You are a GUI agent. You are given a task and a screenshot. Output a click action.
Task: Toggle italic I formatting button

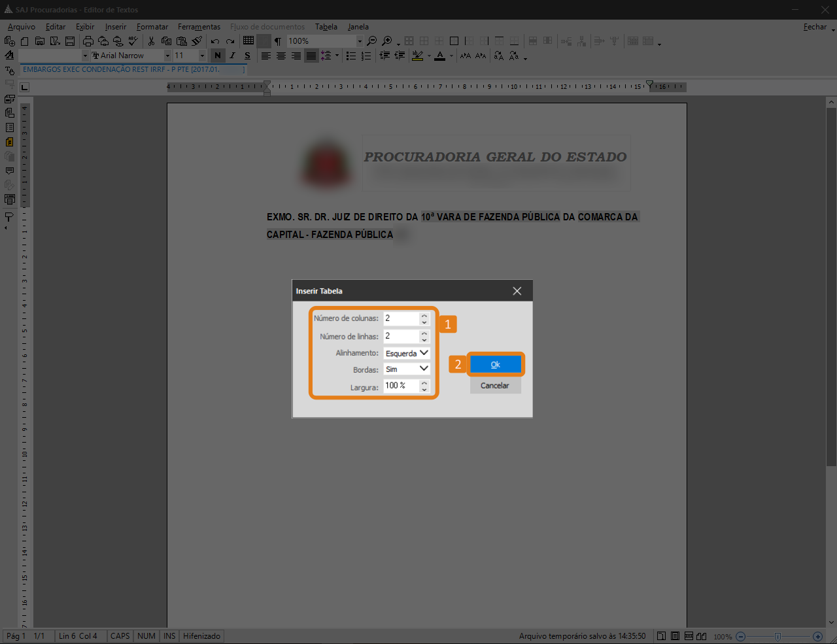point(232,56)
